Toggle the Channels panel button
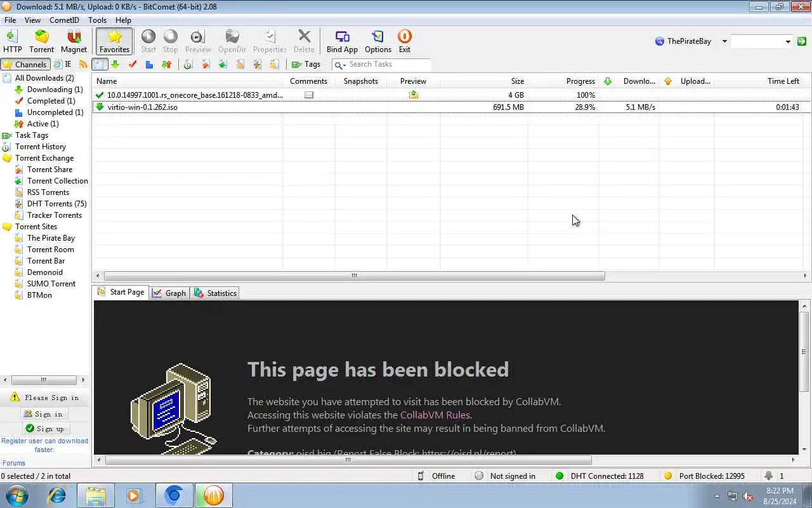The height and width of the screenshot is (508, 812). pyautogui.click(x=25, y=64)
